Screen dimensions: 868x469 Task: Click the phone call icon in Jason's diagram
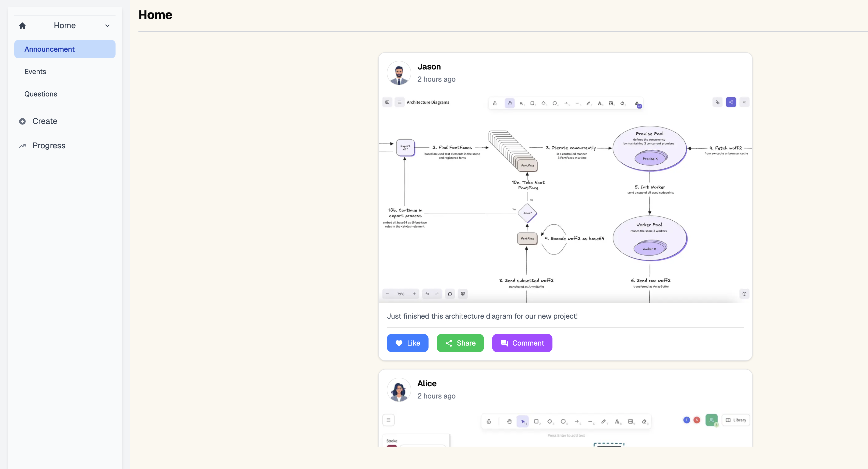click(717, 102)
